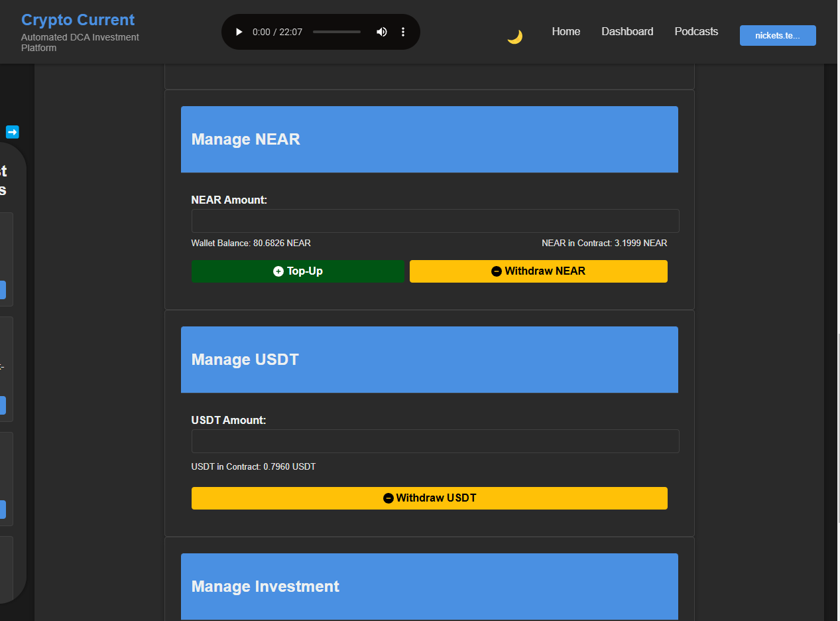Click the plus icon on Top-Up
The image size is (840, 621).
click(278, 271)
